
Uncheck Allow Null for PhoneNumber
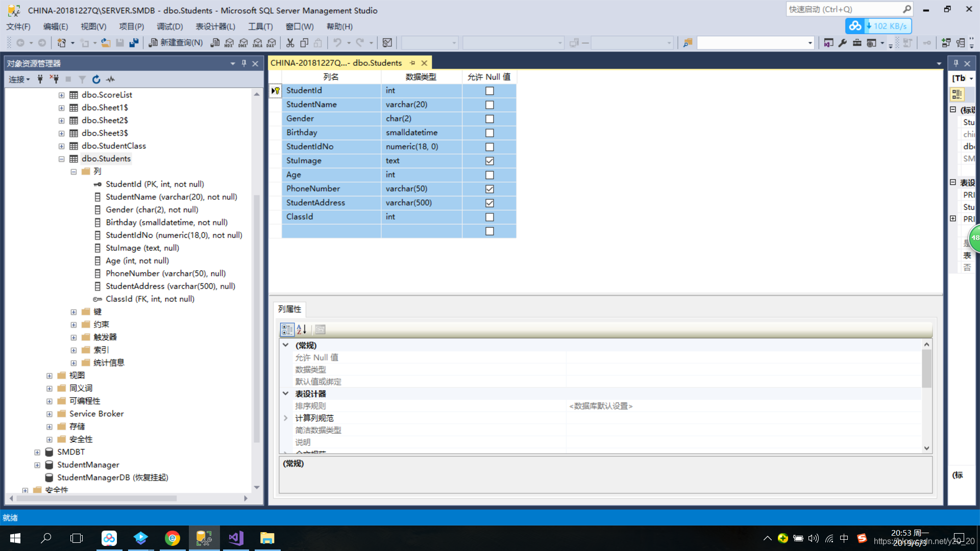tap(489, 189)
